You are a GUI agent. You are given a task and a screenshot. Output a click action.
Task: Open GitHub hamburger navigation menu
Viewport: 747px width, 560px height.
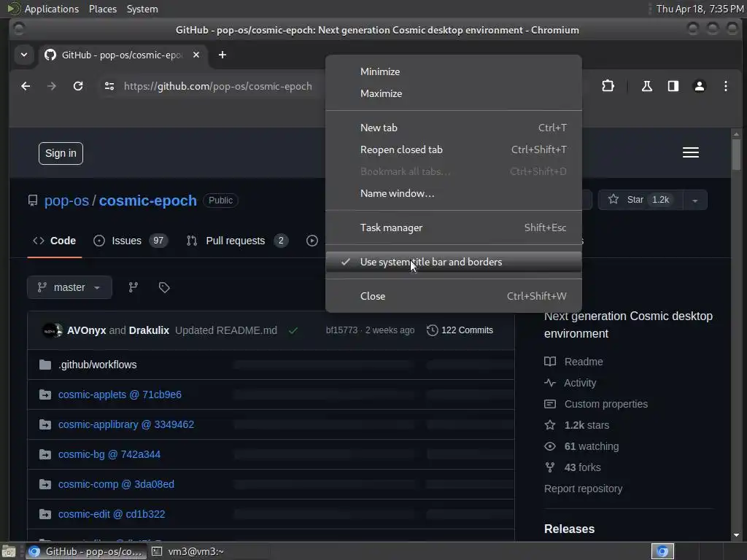(x=690, y=152)
